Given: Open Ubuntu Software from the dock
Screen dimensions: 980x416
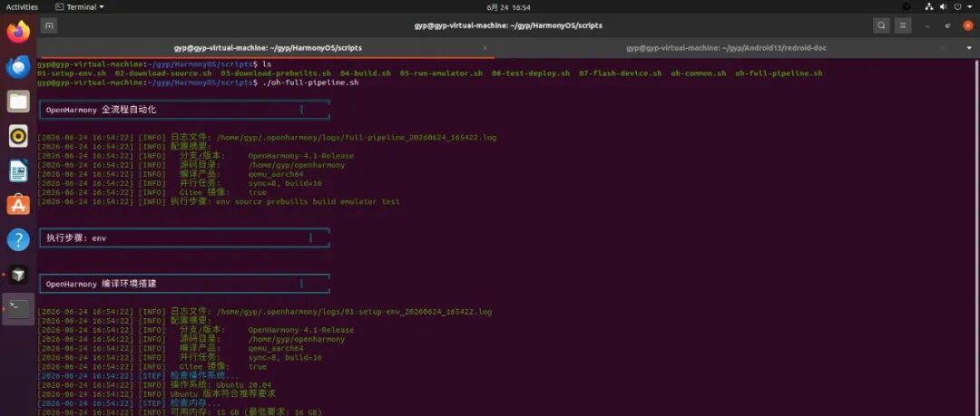Looking at the screenshot, I should click(x=18, y=204).
